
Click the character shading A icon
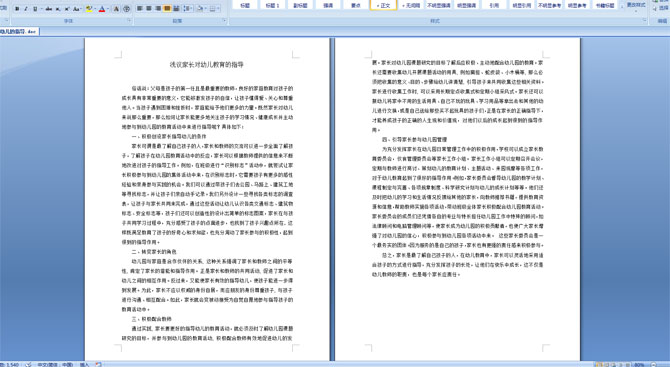[x=116, y=9]
